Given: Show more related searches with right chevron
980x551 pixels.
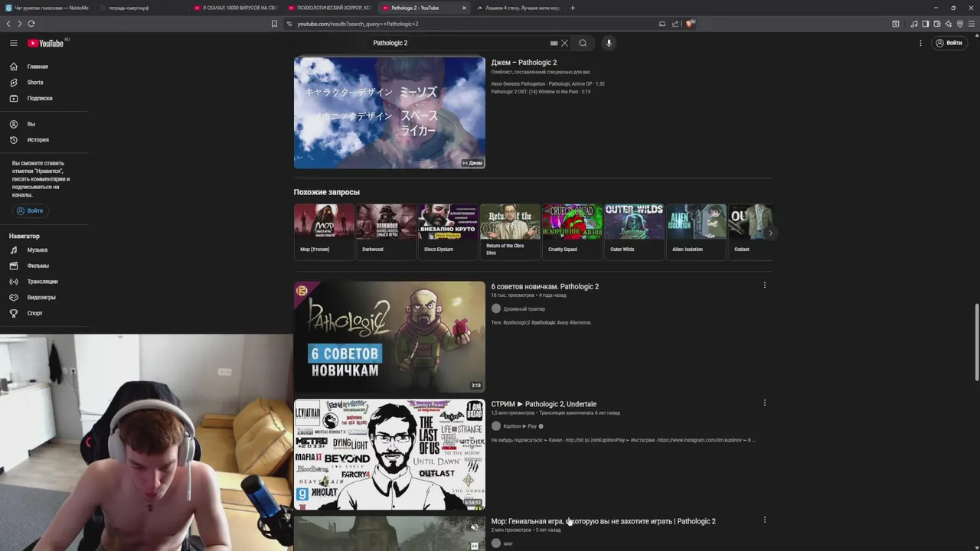Looking at the screenshot, I should tap(770, 233).
